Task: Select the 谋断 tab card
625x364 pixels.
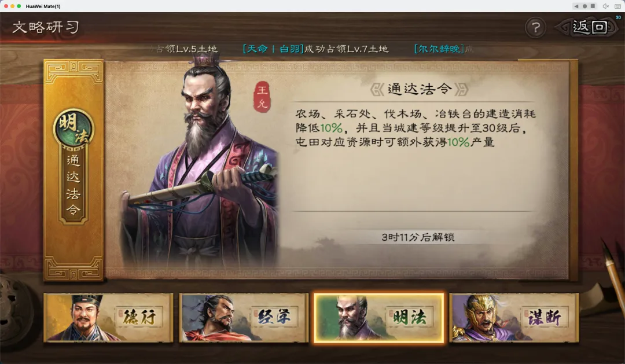Action: 514,318
